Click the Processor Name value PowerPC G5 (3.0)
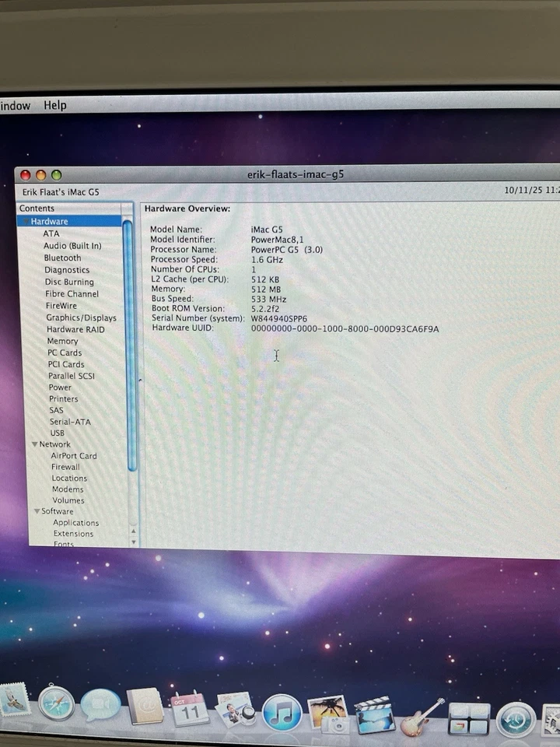The width and height of the screenshot is (560, 747). pyautogui.click(x=287, y=250)
